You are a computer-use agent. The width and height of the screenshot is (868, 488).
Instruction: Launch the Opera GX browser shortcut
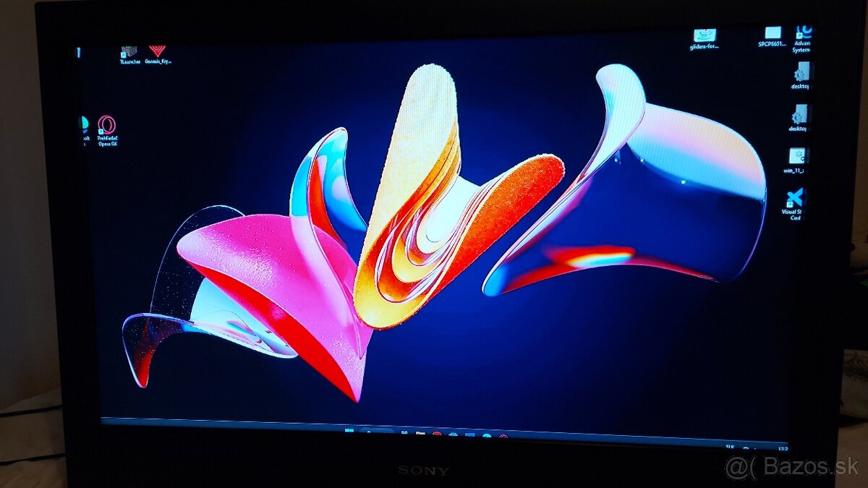click(107, 131)
